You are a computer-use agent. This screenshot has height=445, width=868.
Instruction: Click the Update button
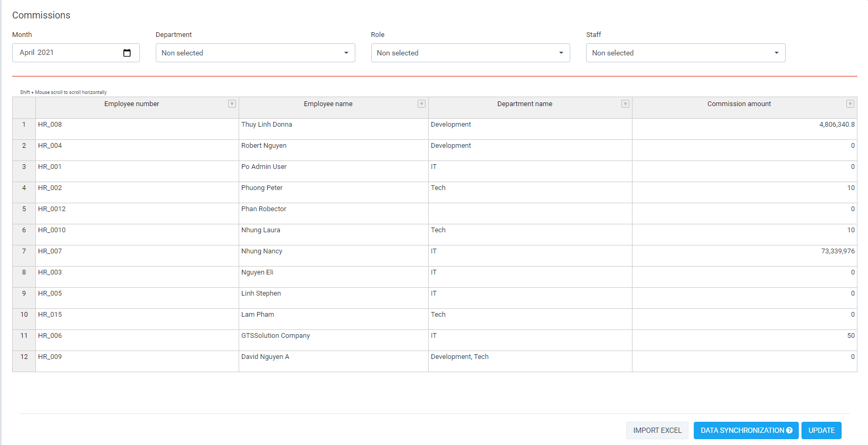tap(821, 431)
